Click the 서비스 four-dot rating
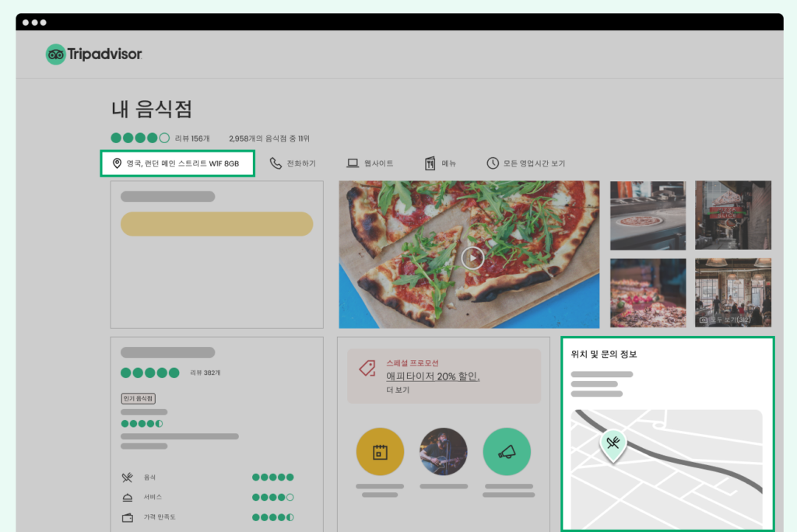The height and width of the screenshot is (532, 797). pyautogui.click(x=273, y=498)
